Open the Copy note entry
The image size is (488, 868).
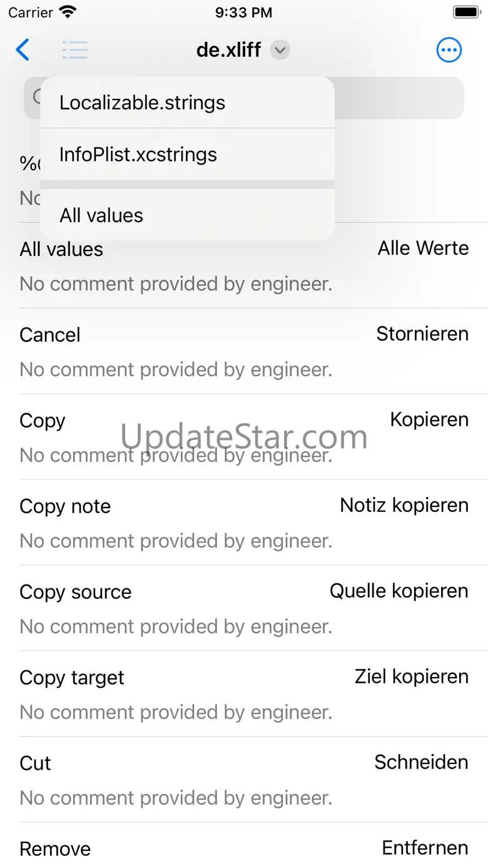tap(244, 523)
